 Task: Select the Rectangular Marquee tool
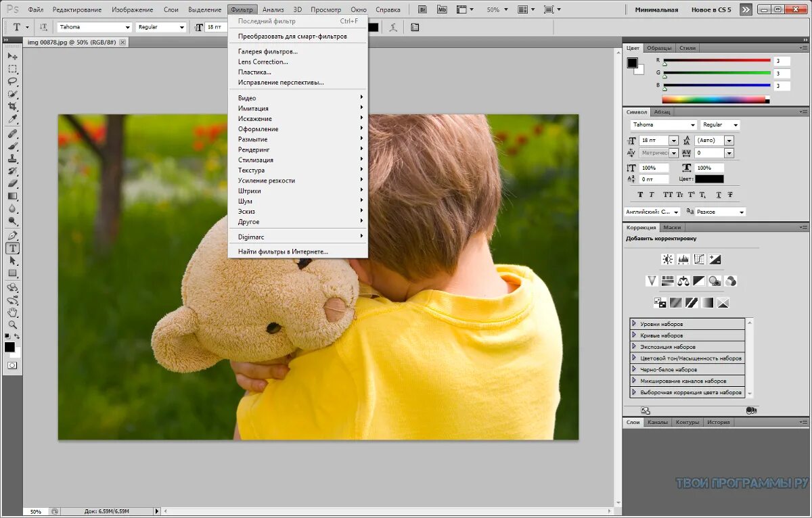point(12,69)
